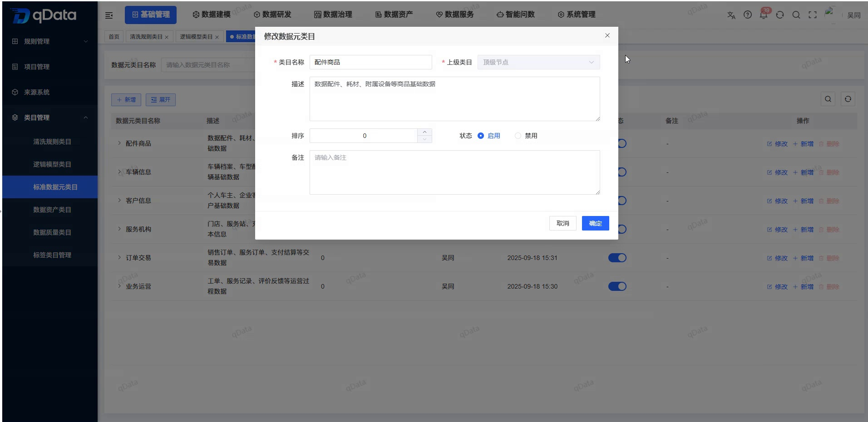The width and height of the screenshot is (868, 422).
Task: Select the 禁用 status radio button
Action: click(518, 136)
